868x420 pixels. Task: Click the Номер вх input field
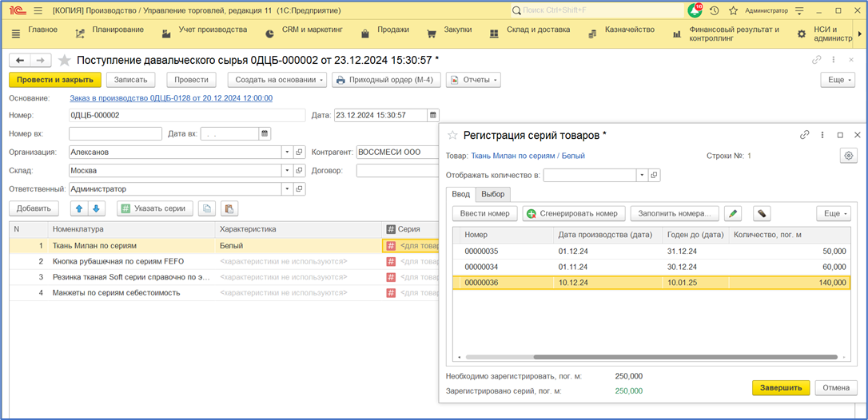tap(116, 133)
